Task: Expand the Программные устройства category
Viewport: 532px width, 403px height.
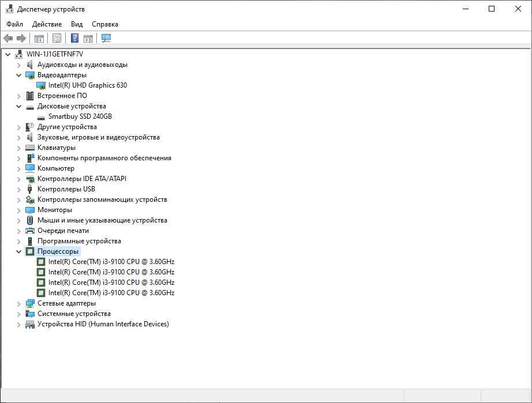Action: click(18, 242)
